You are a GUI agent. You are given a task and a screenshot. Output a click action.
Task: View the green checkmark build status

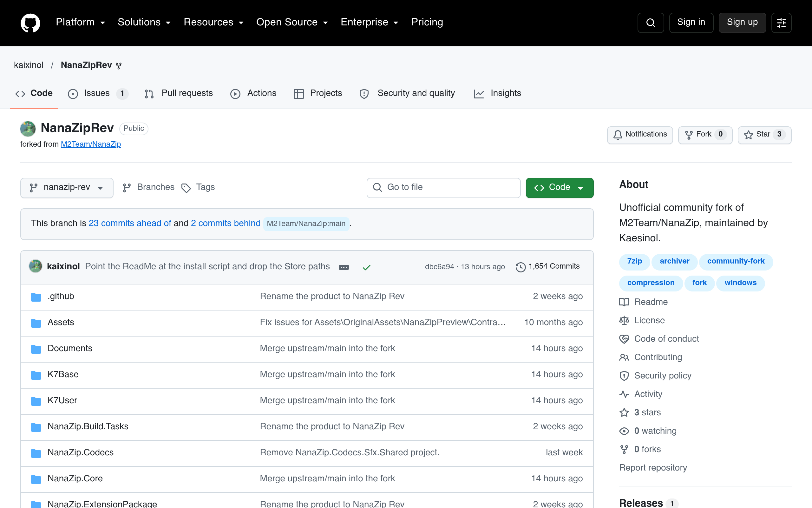[x=366, y=267]
